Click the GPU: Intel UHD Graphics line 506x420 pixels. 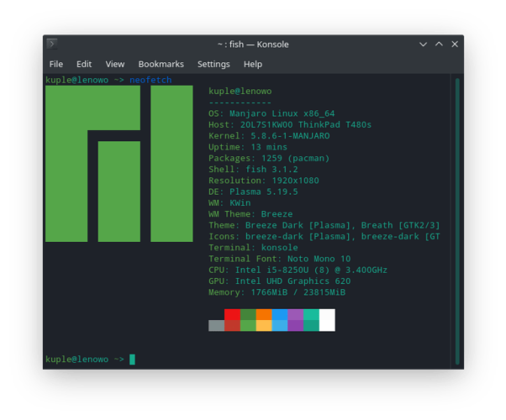(279, 281)
